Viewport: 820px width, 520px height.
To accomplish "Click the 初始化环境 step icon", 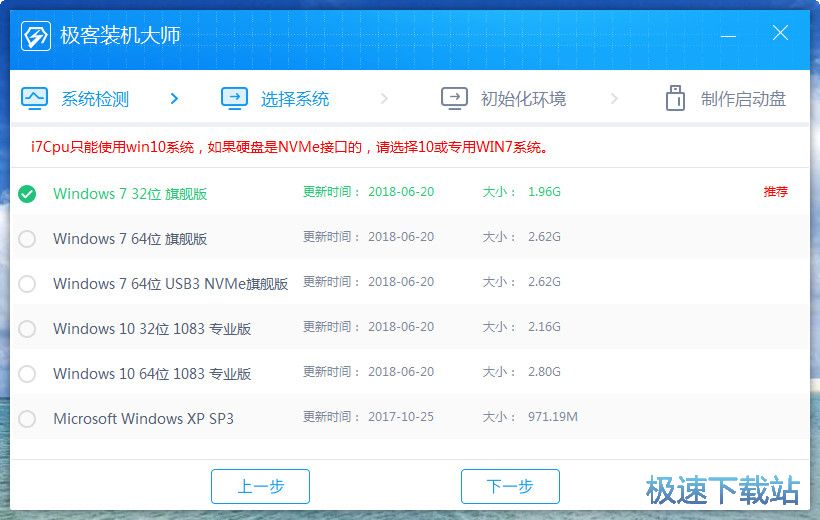I will pos(454,98).
